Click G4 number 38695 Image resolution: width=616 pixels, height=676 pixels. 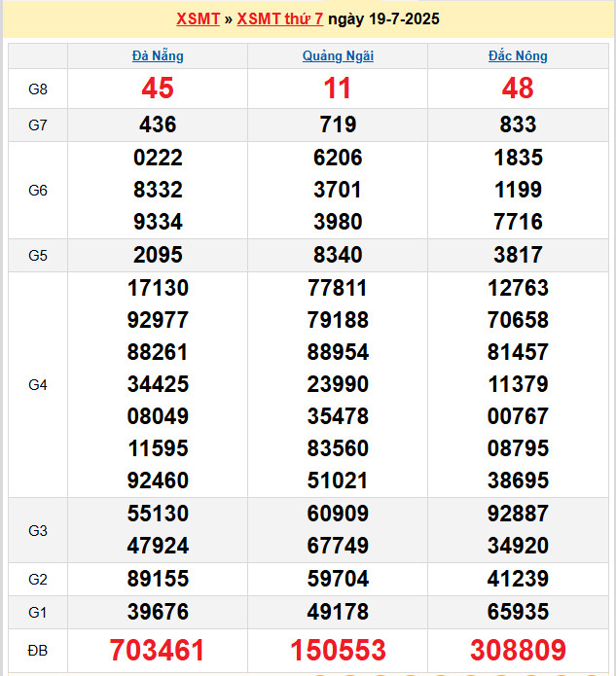518,480
